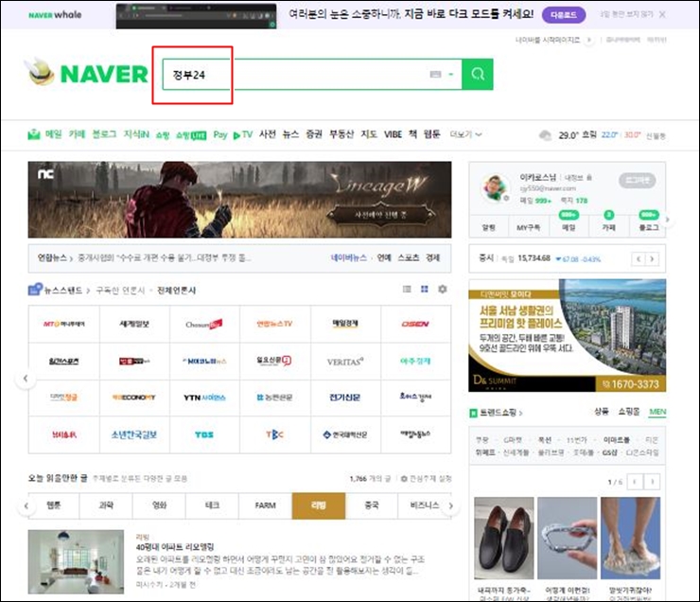This screenshot has height=602, width=700.
Task: Open the 뉴스스탠드 newsstand icon
Action: (35, 290)
